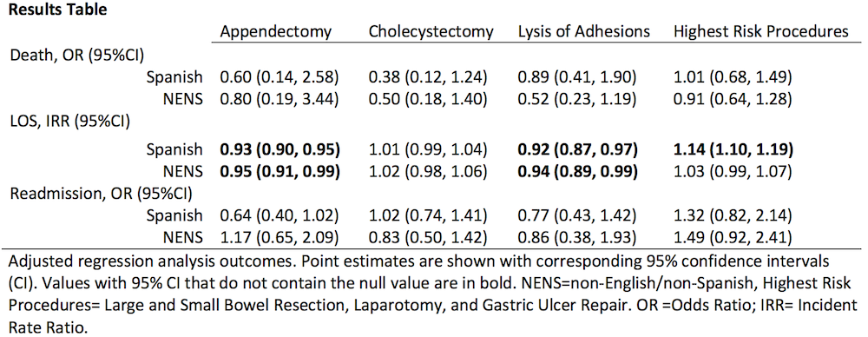The image size is (868, 337).
Task: Select the Appendectomy column header
Action: tap(276, 31)
